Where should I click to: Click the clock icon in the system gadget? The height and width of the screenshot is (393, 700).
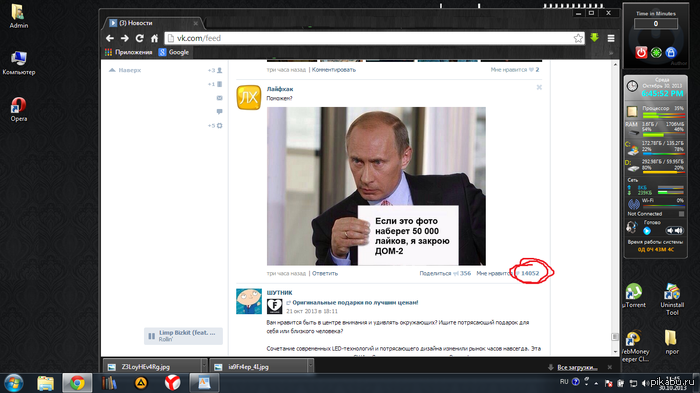click(632, 86)
